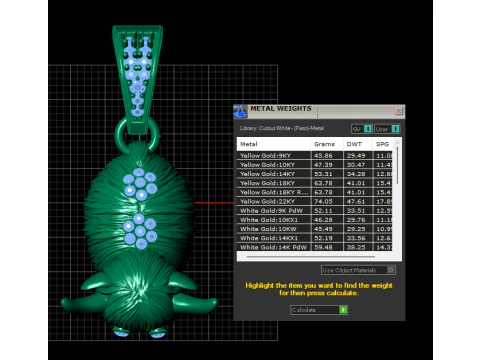
Task: Select the White Gold:14KX1 row
Action: click(315, 238)
